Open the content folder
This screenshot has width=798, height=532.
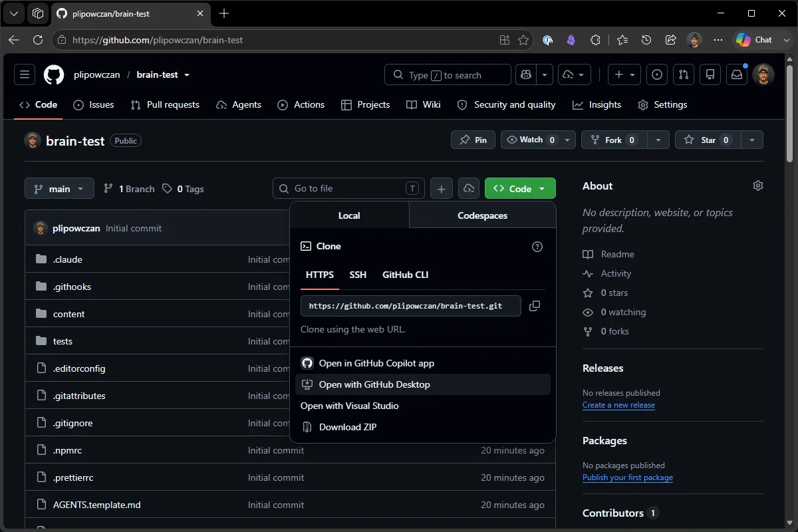click(x=69, y=314)
